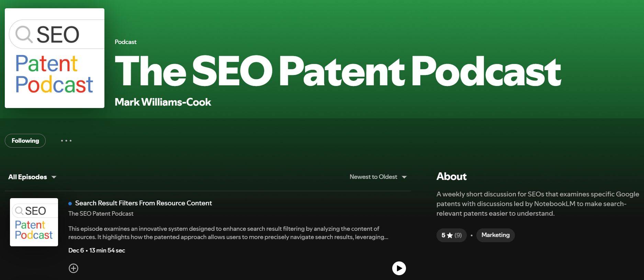Open the 5 star rating button

(x=451, y=235)
